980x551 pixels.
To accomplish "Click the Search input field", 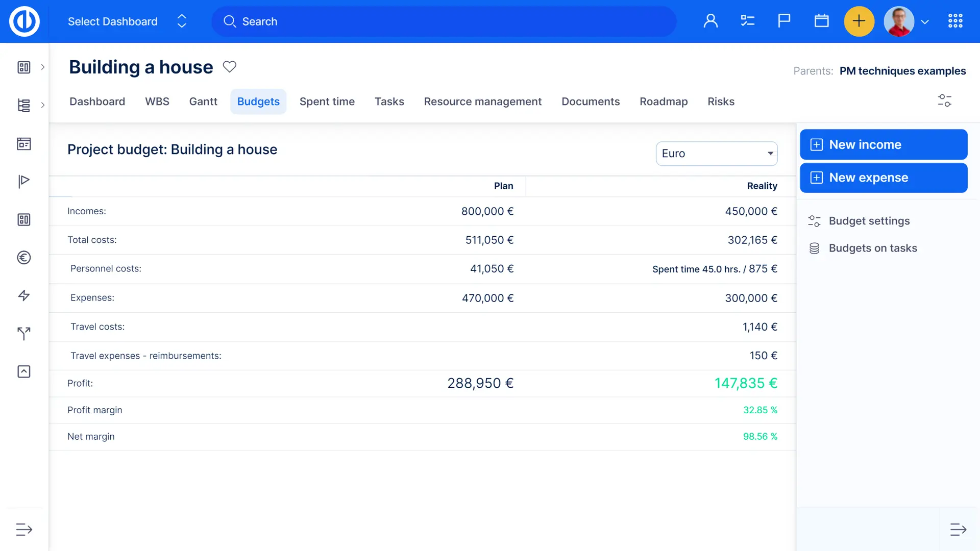I will (x=444, y=21).
